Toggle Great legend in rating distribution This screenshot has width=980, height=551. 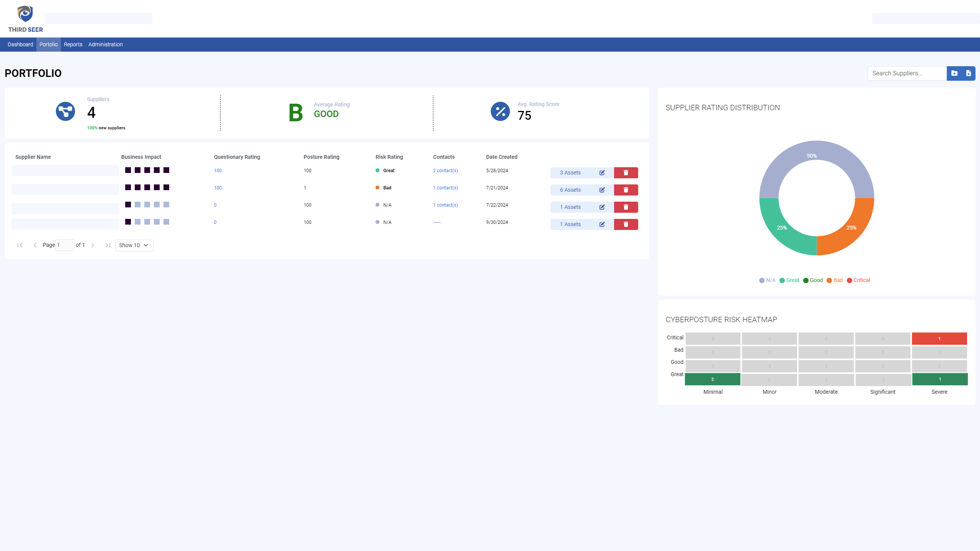tap(789, 280)
